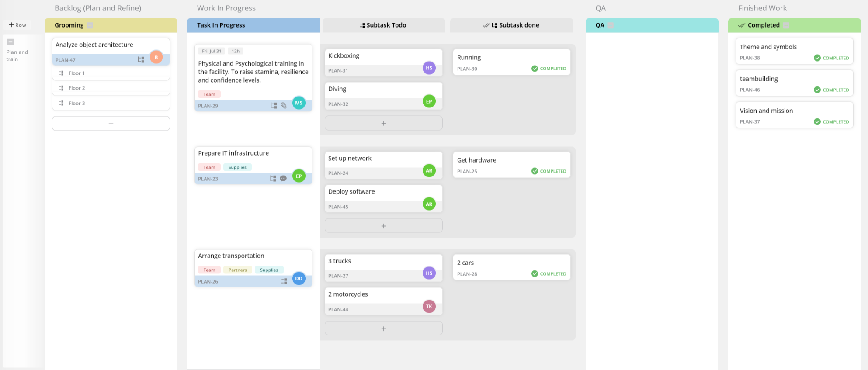The height and width of the screenshot is (370, 868).
Task: Add card below Analyze object architecture
Action: tap(111, 124)
